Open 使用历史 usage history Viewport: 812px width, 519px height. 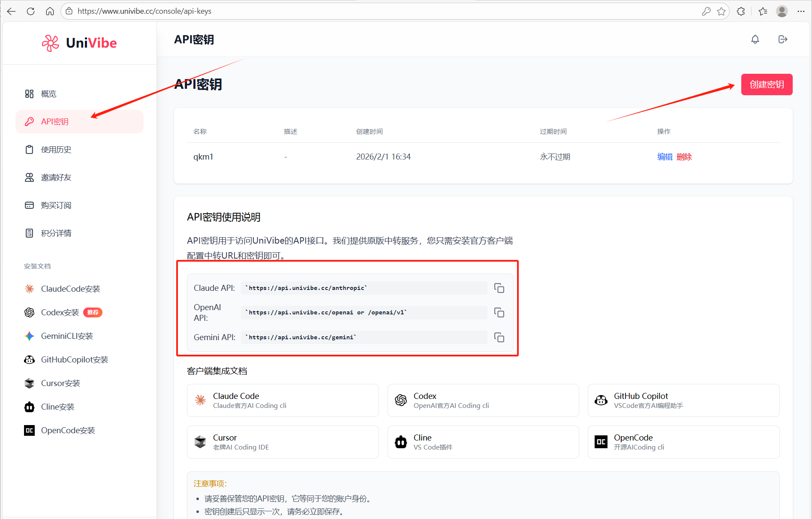79,150
